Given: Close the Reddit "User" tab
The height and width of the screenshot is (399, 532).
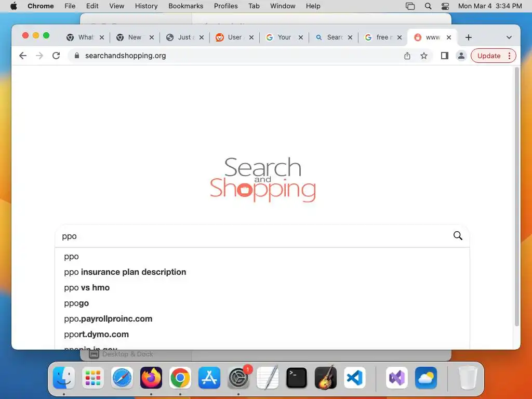Looking at the screenshot, I should [x=251, y=37].
